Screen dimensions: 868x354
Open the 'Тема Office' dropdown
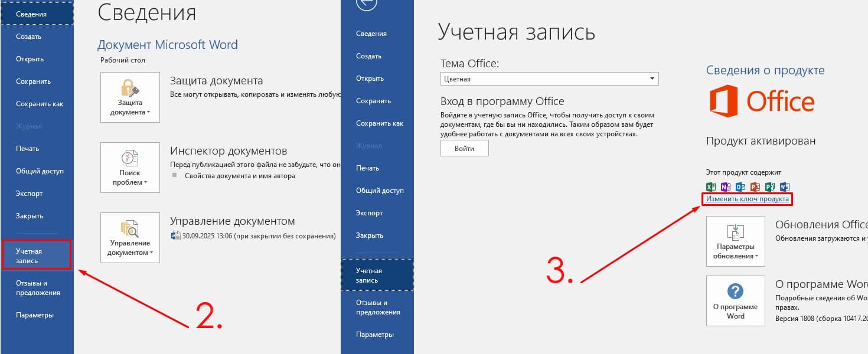point(652,78)
